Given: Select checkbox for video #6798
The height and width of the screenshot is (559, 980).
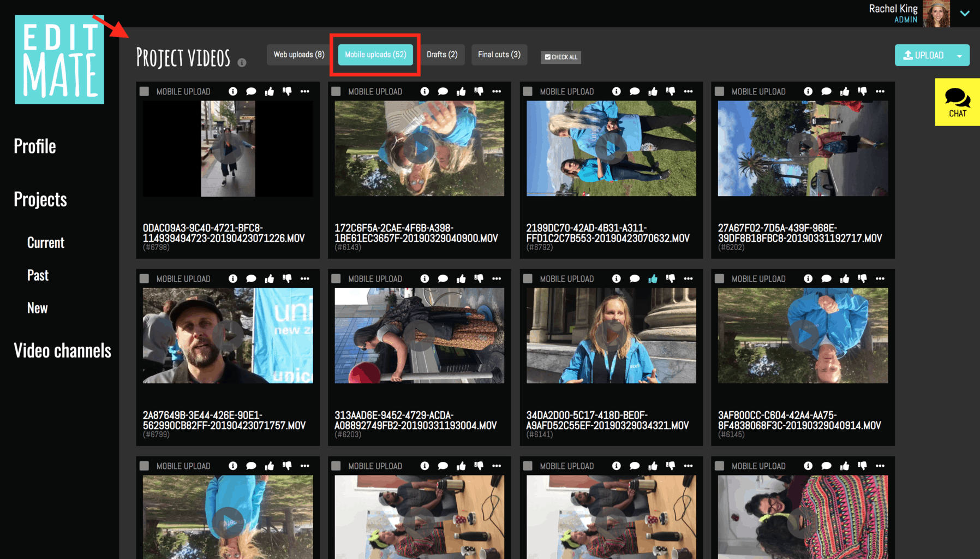Looking at the screenshot, I should (144, 91).
